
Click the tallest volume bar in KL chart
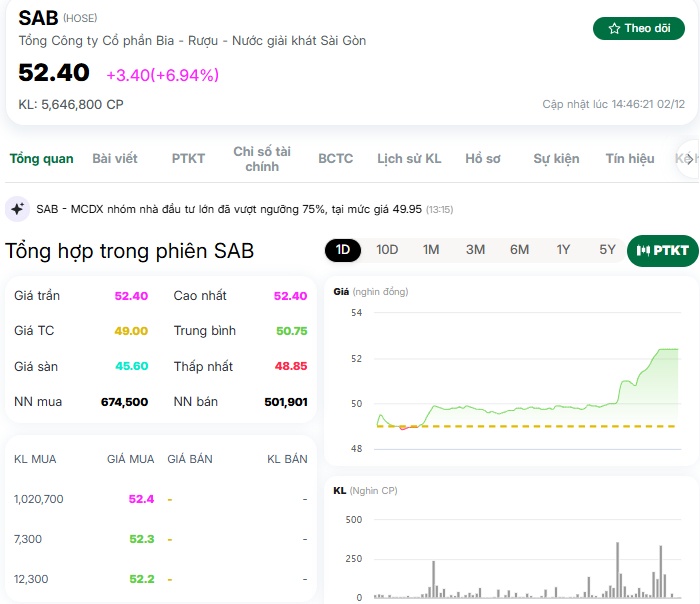618,570
